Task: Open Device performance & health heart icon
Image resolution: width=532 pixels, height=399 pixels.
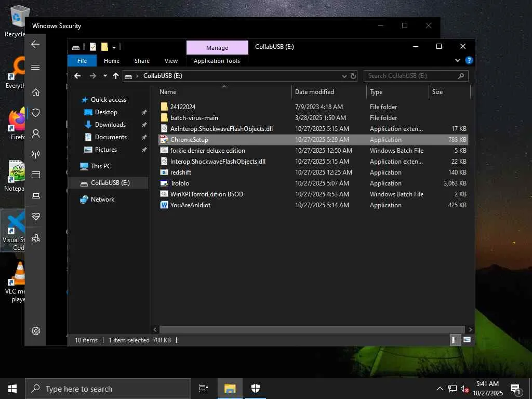Action: [36, 217]
